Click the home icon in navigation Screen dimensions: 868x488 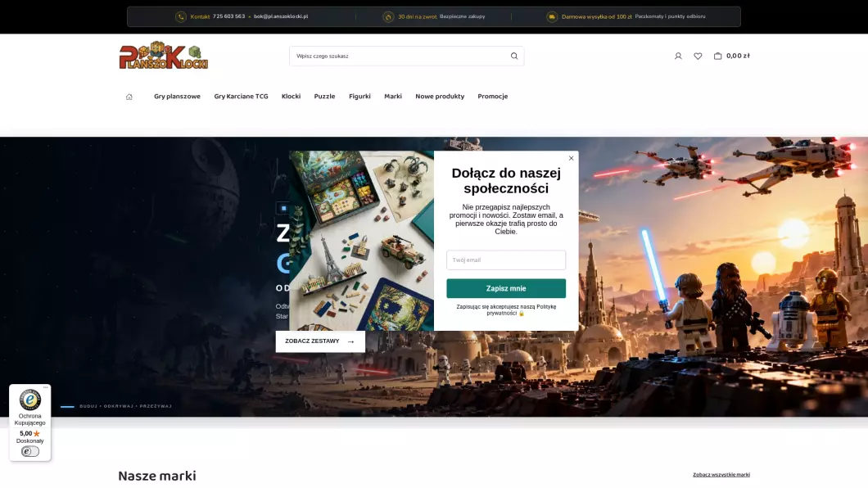point(129,97)
